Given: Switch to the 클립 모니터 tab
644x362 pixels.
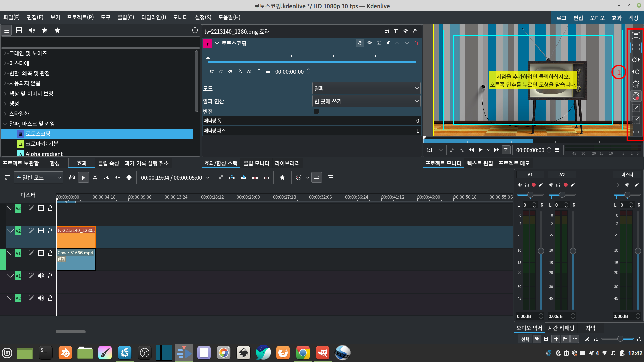Looking at the screenshot, I should [x=256, y=163].
